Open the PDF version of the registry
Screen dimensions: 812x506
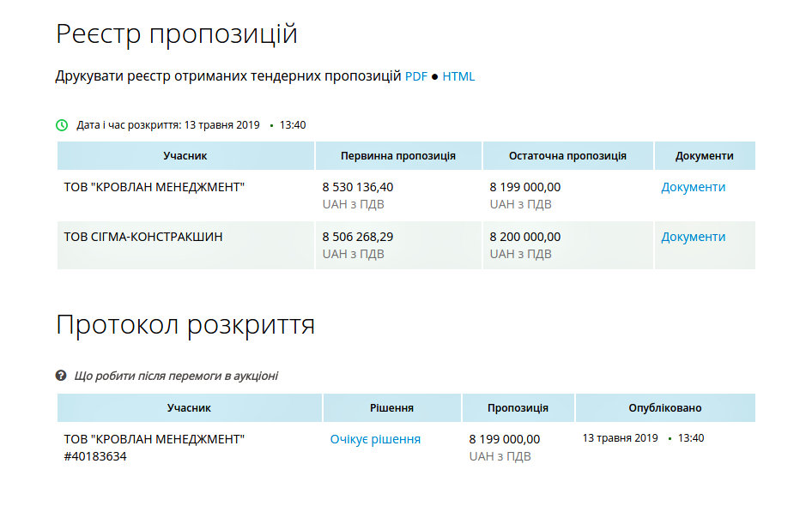[415, 76]
